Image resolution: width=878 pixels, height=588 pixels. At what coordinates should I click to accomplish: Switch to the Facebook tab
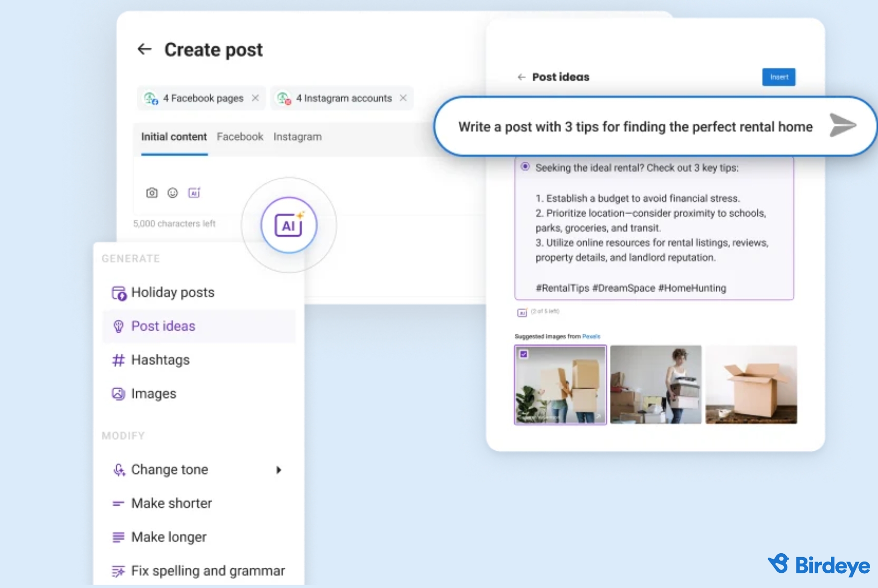click(240, 137)
